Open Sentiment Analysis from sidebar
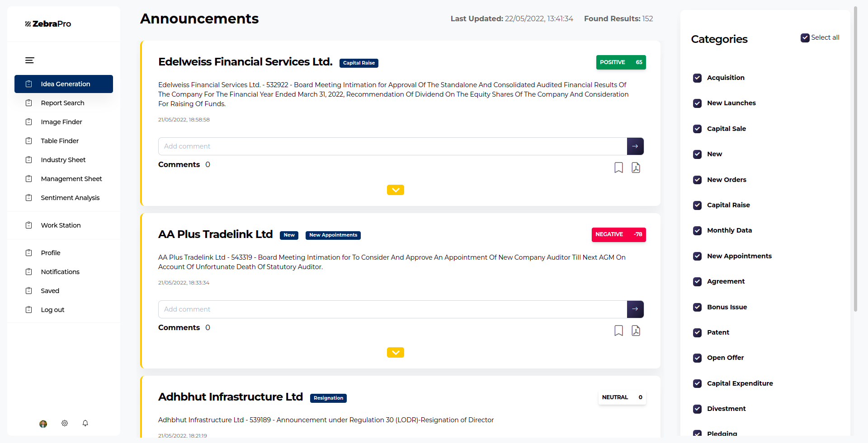The image size is (868, 443). (x=70, y=198)
